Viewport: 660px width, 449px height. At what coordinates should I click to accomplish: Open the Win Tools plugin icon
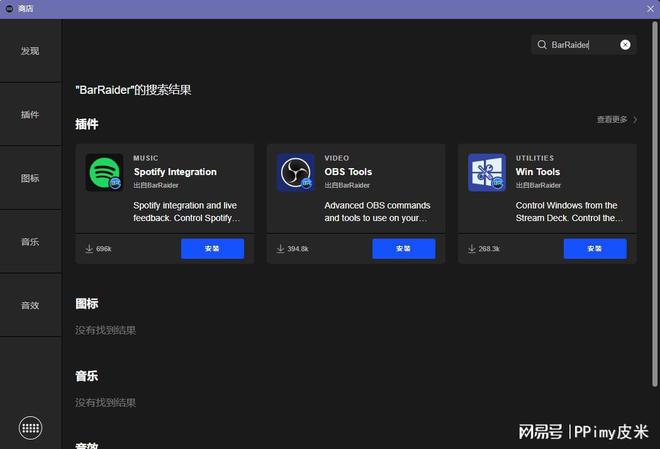tap(487, 173)
